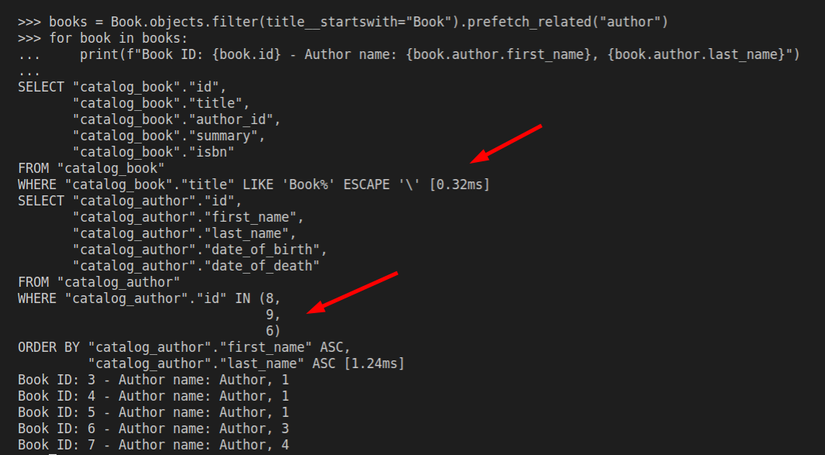Click the upper red arrow annotation
This screenshot has height=455, width=825.
click(508, 142)
